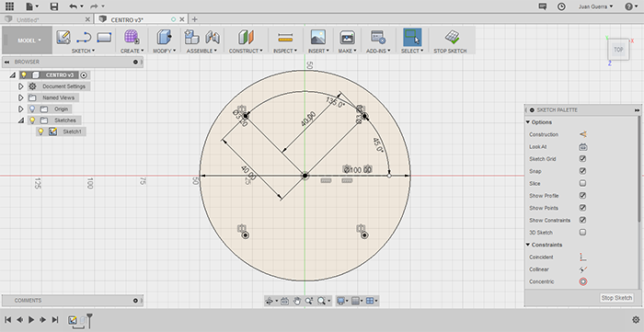Open the job status clock icon
The height and width of the screenshot is (332, 644).
[561, 6]
